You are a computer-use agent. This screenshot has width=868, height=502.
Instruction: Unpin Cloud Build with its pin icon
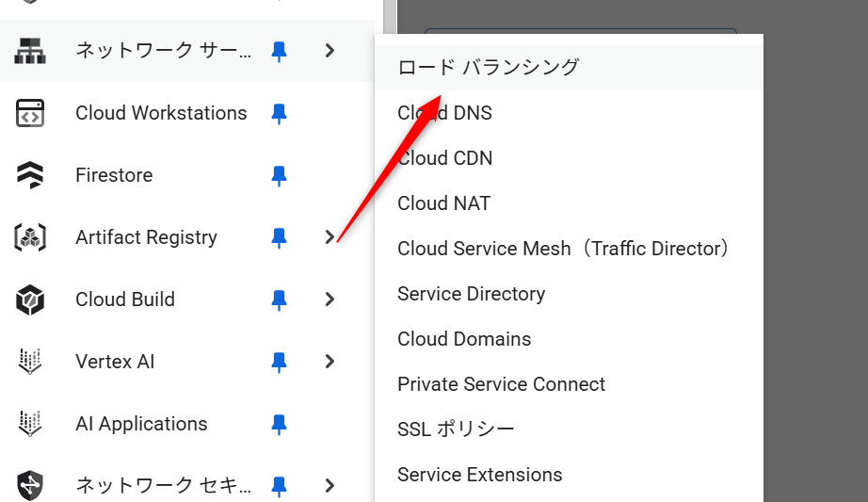(279, 300)
